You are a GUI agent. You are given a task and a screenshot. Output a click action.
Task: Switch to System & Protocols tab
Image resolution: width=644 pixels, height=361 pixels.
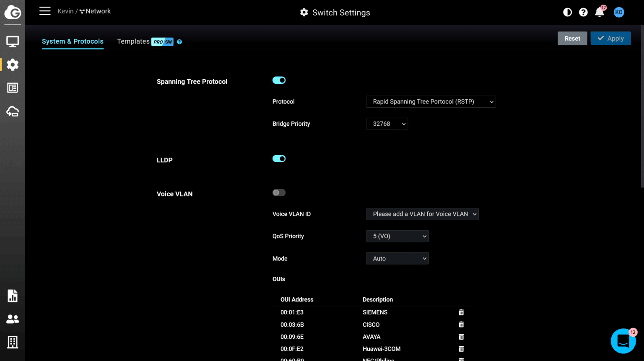pos(73,41)
